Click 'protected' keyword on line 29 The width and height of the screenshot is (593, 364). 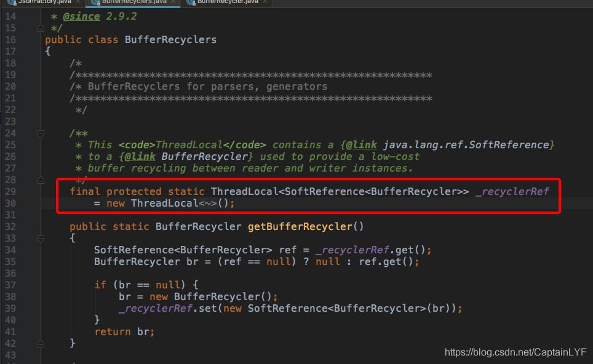(134, 192)
